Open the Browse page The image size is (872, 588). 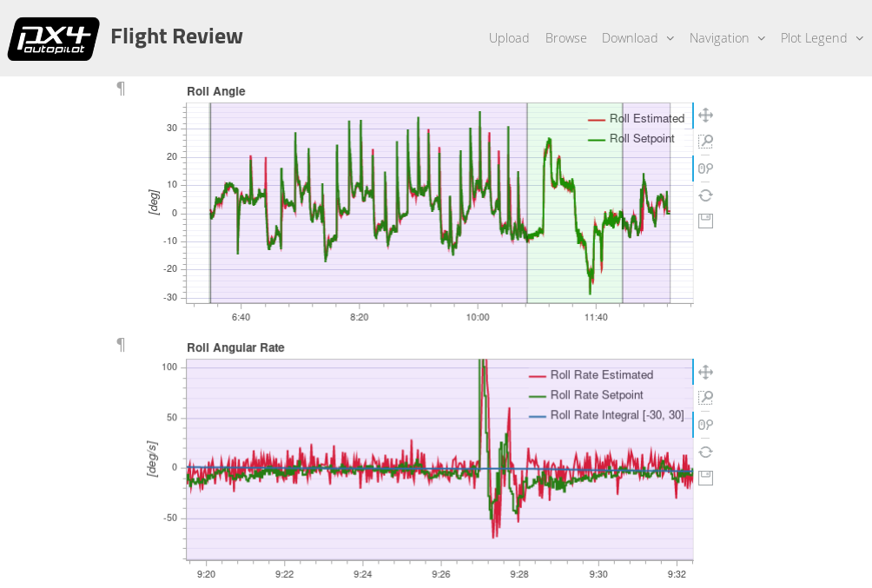tap(565, 38)
